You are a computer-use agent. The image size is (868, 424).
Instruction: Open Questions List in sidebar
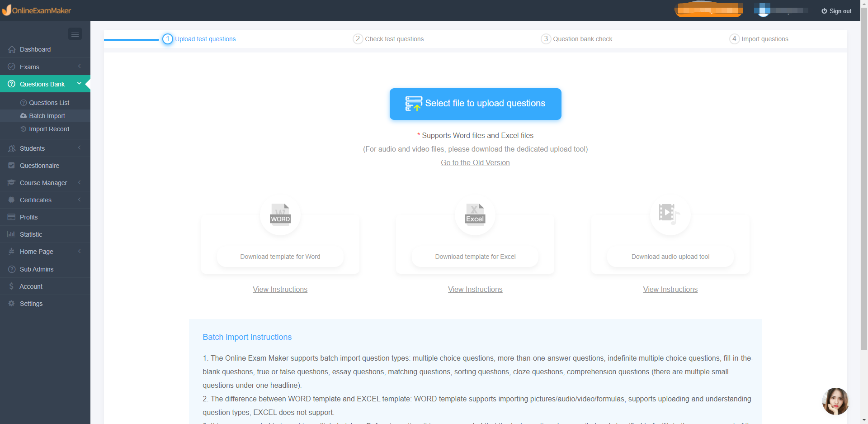click(45, 103)
